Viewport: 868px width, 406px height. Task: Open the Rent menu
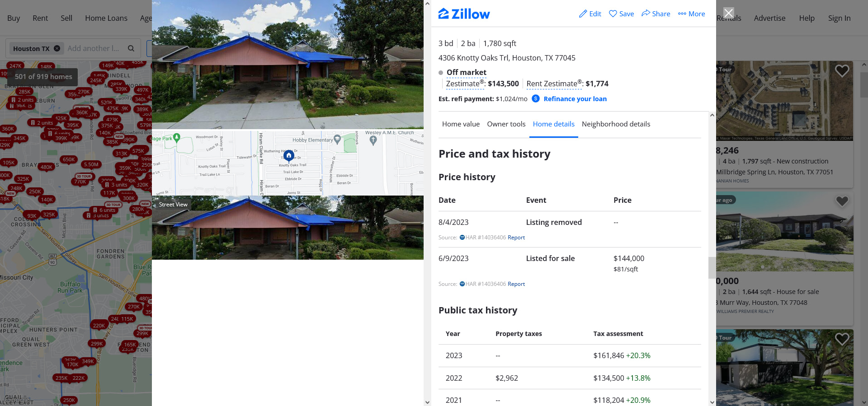(x=40, y=18)
